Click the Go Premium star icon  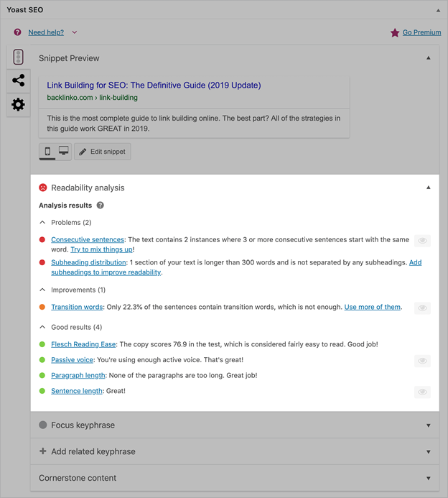[x=395, y=32]
